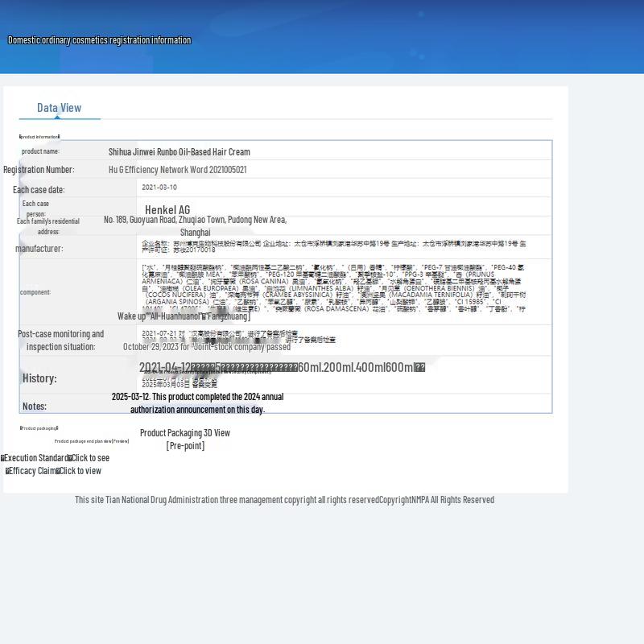Click the page title about cosmetics registration information

pos(99,40)
